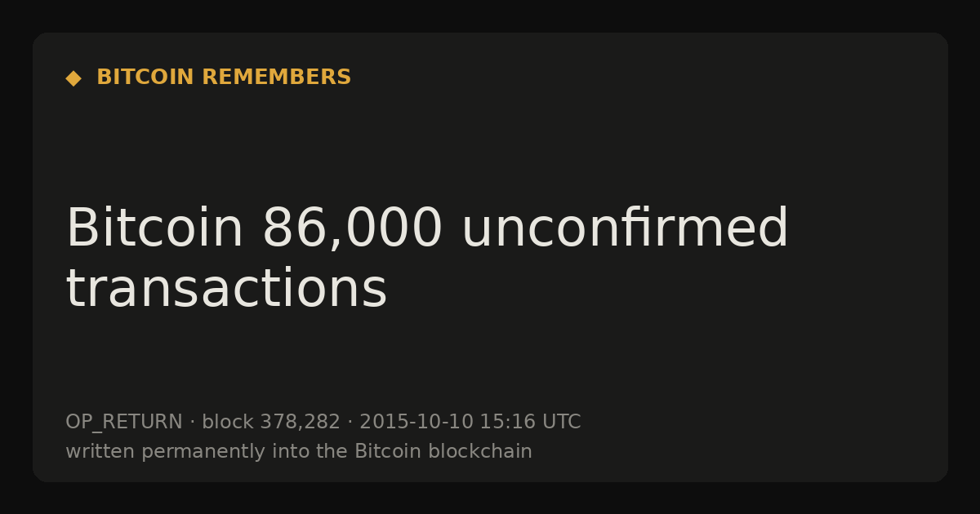Click the OP_RETURN label
This screenshot has height=514, width=980.
pyautogui.click(x=124, y=423)
